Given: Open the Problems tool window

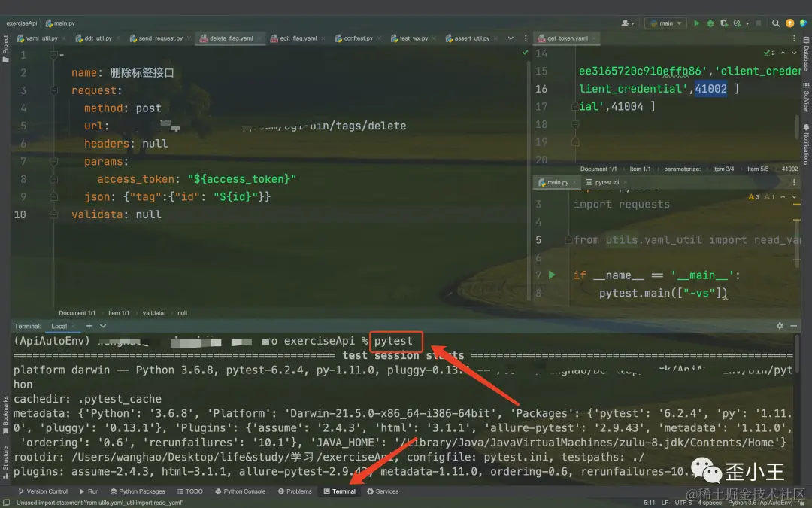Looking at the screenshot, I should (295, 491).
